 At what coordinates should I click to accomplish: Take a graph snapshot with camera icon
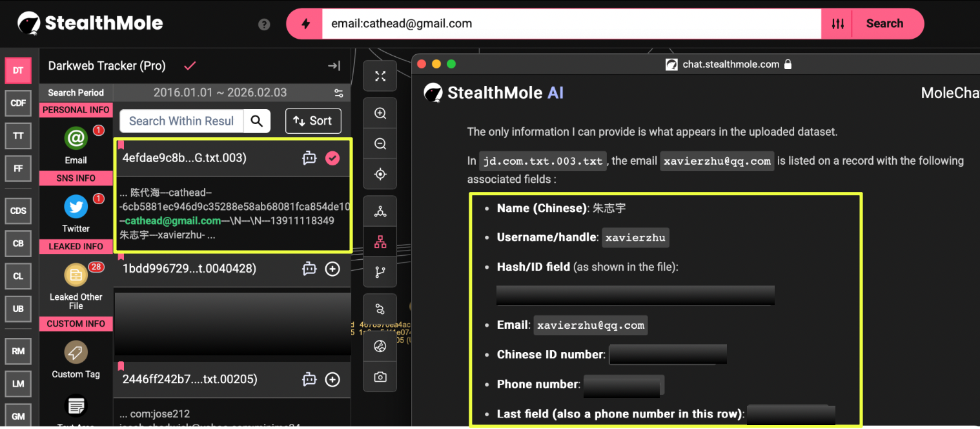380,377
